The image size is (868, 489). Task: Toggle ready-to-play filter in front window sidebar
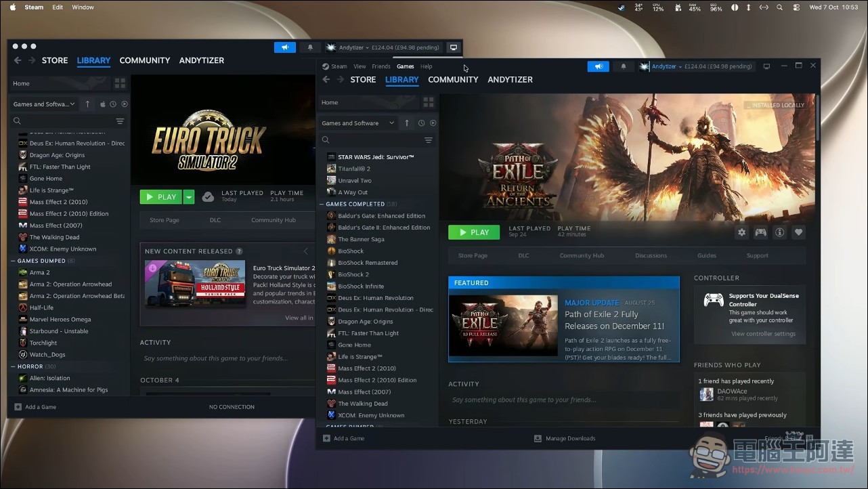433,123
